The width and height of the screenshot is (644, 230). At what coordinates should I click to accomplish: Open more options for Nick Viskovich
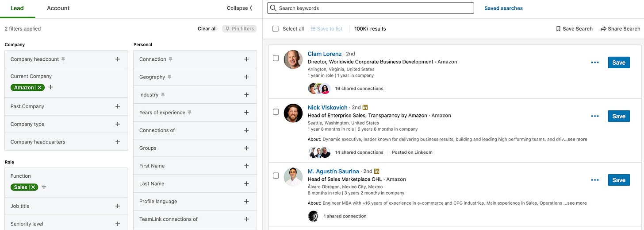tap(595, 116)
